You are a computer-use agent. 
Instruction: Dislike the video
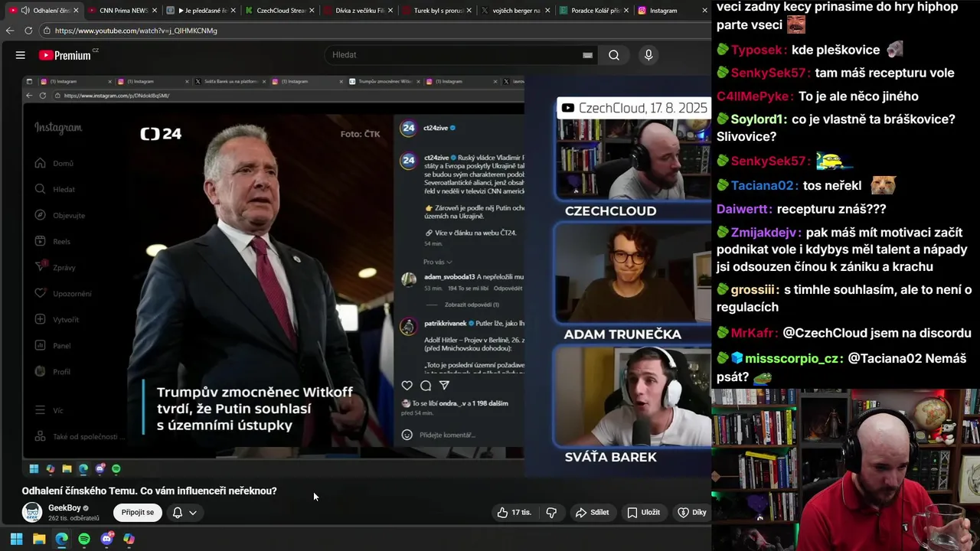pyautogui.click(x=551, y=513)
